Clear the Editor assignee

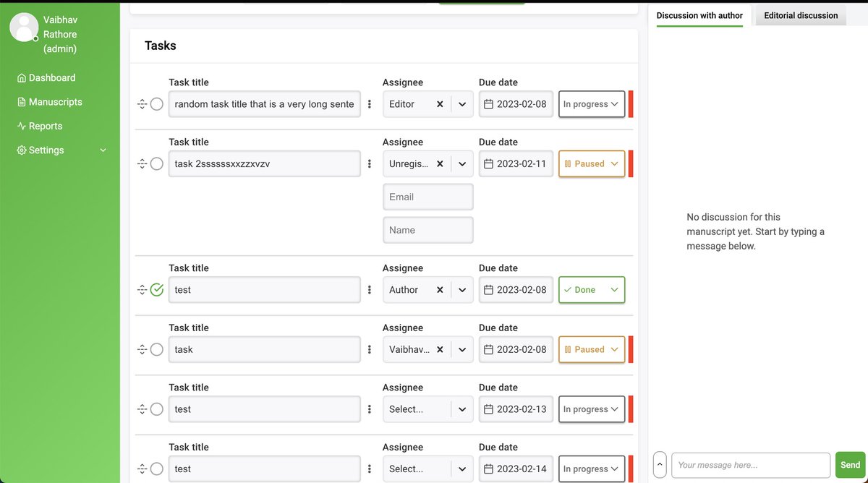440,104
